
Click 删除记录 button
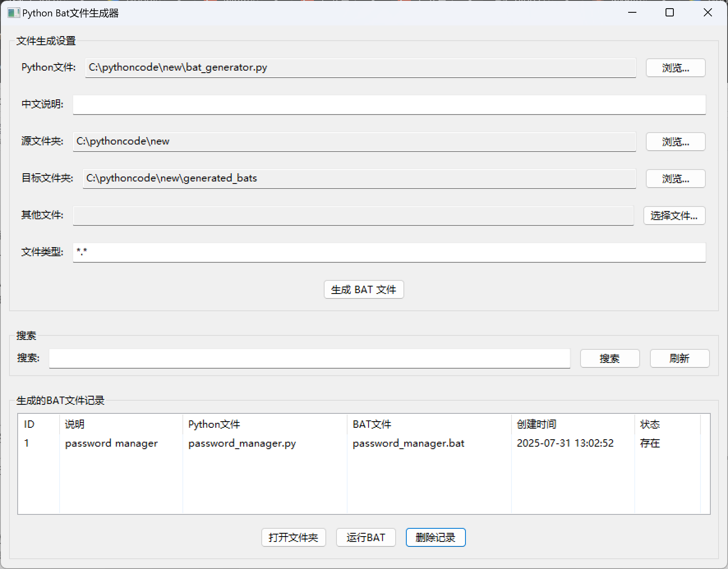pos(435,537)
